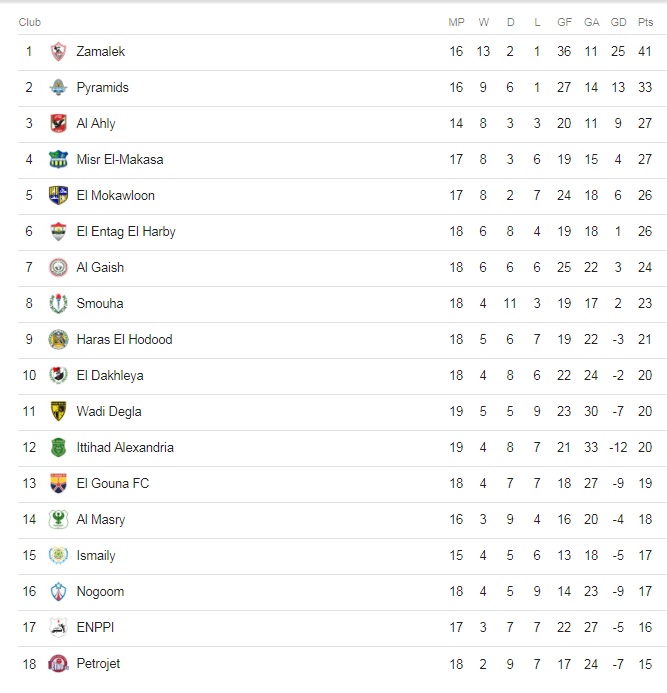Select the Nogoom table row name

pyautogui.click(x=100, y=592)
